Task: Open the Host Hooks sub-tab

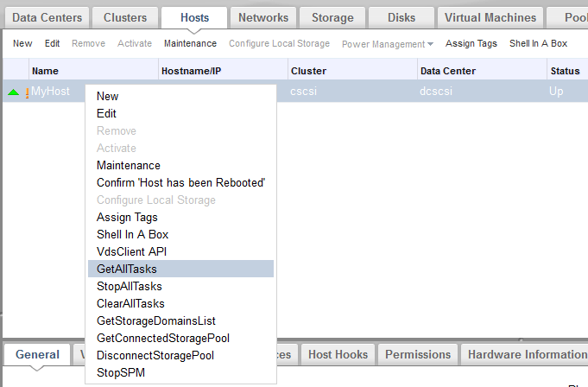Action: pos(338,354)
